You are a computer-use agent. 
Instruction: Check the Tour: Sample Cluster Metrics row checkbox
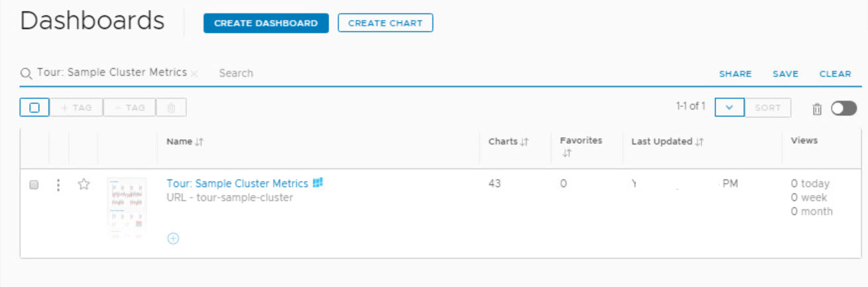34,185
